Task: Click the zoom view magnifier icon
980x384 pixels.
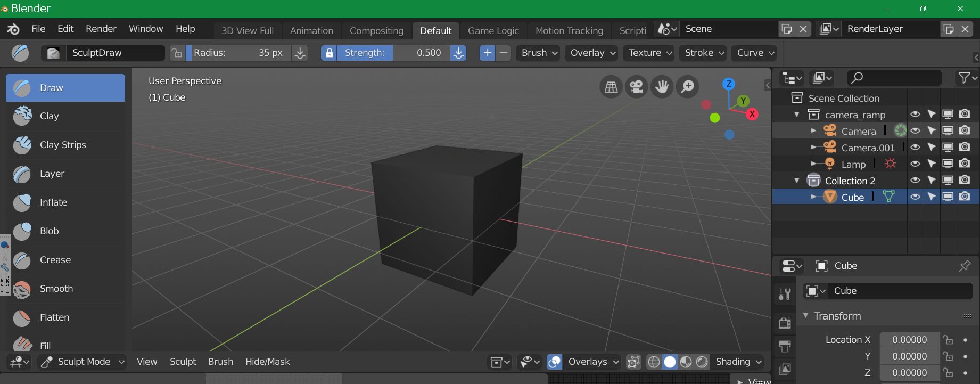Action: pos(688,86)
